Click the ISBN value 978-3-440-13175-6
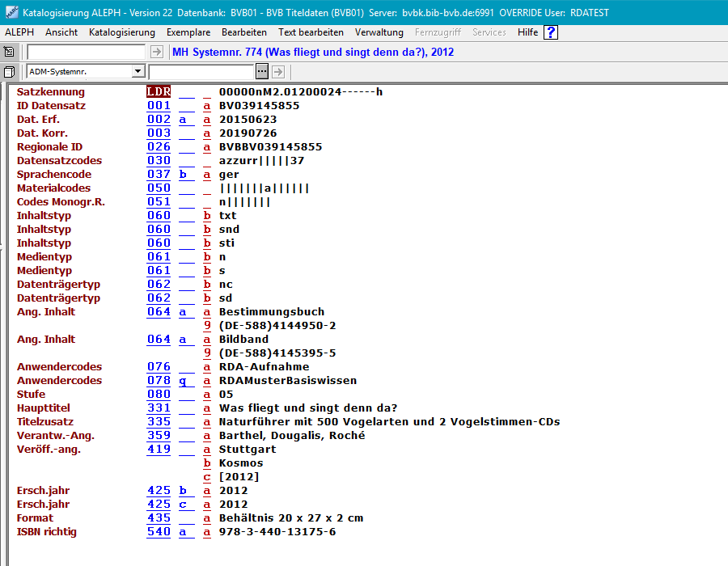Viewport: 728px width, 566px height. [x=277, y=532]
